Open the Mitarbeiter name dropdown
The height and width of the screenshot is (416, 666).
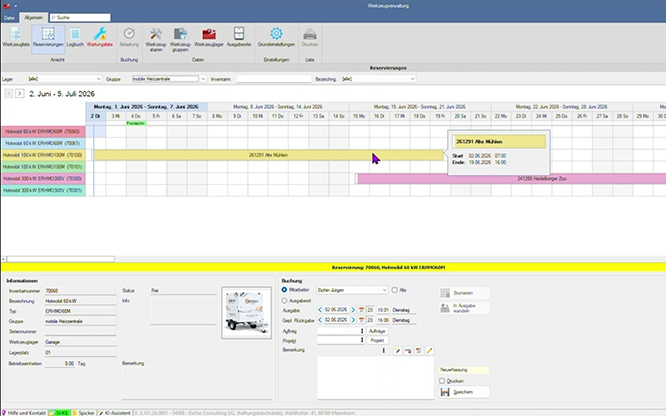tap(384, 290)
